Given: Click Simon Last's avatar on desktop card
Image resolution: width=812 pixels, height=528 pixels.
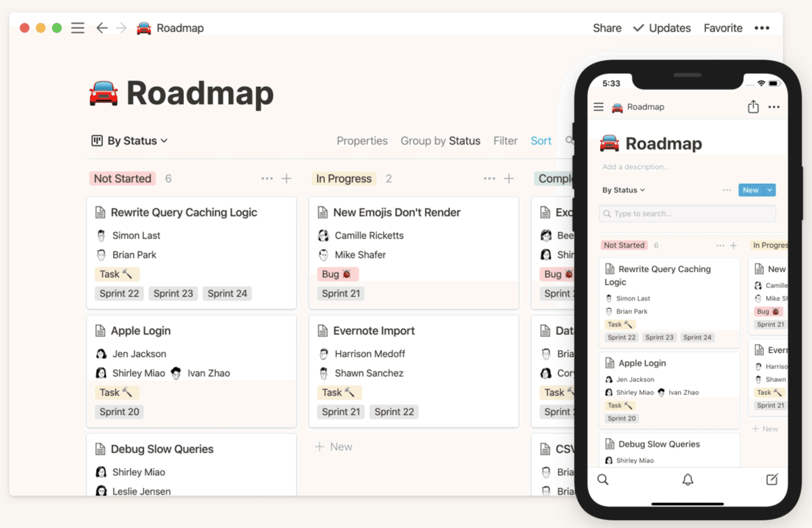Looking at the screenshot, I should click(x=101, y=235).
